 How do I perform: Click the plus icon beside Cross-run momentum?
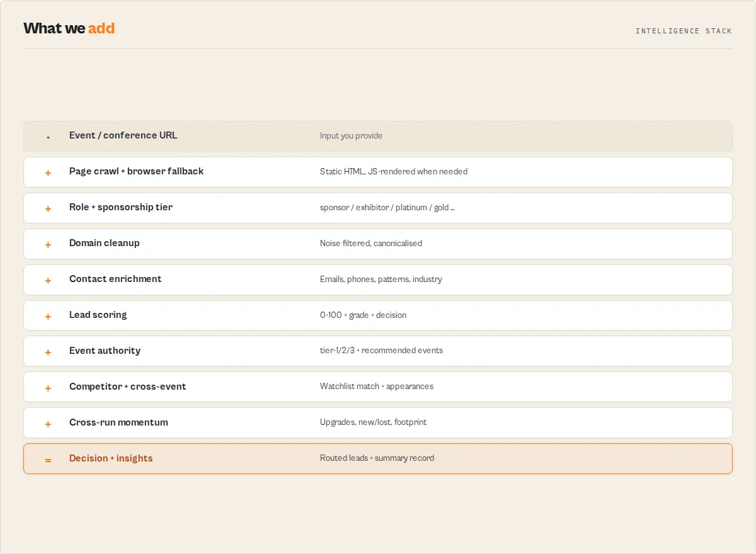(48, 424)
